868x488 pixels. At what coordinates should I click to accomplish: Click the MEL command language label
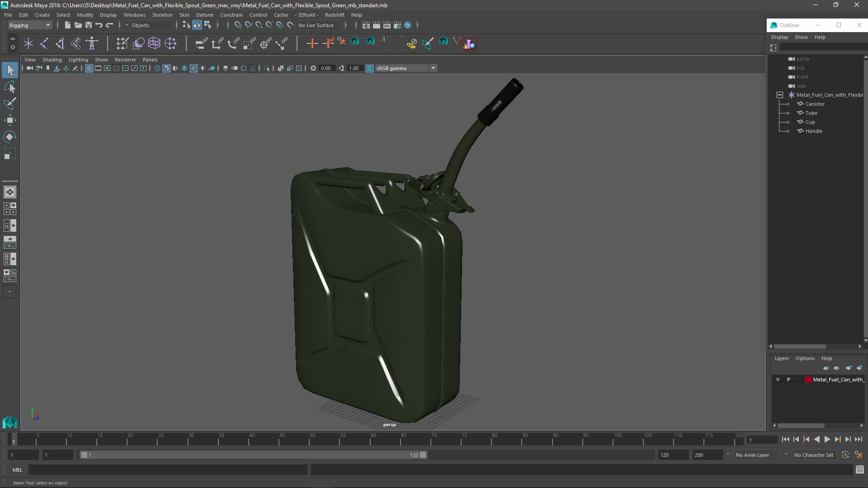click(17, 470)
